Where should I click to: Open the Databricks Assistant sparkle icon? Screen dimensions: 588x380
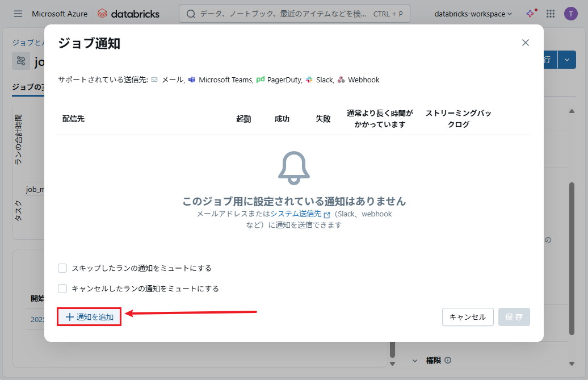click(x=530, y=14)
